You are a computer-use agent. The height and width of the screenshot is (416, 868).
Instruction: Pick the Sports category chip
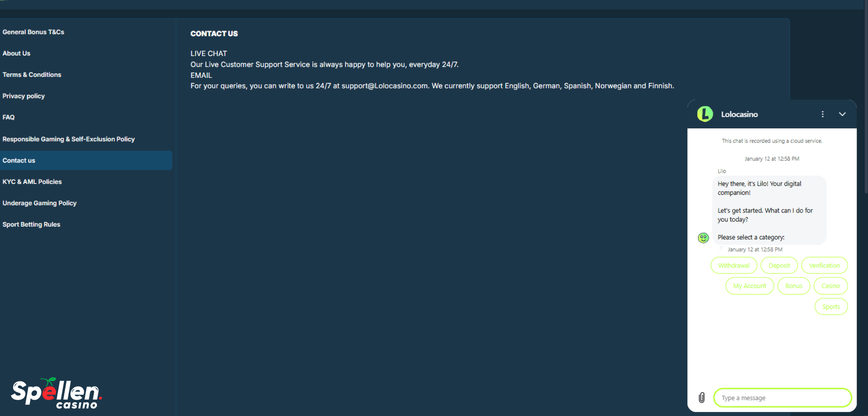click(831, 307)
